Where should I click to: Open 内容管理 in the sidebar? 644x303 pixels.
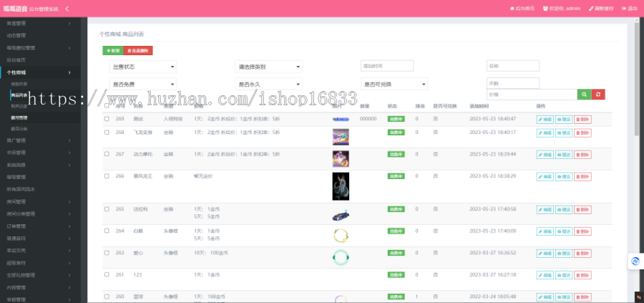(39, 287)
